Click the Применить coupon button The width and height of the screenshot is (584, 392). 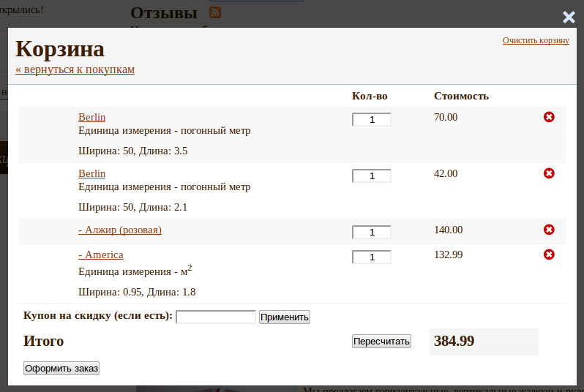(x=285, y=317)
